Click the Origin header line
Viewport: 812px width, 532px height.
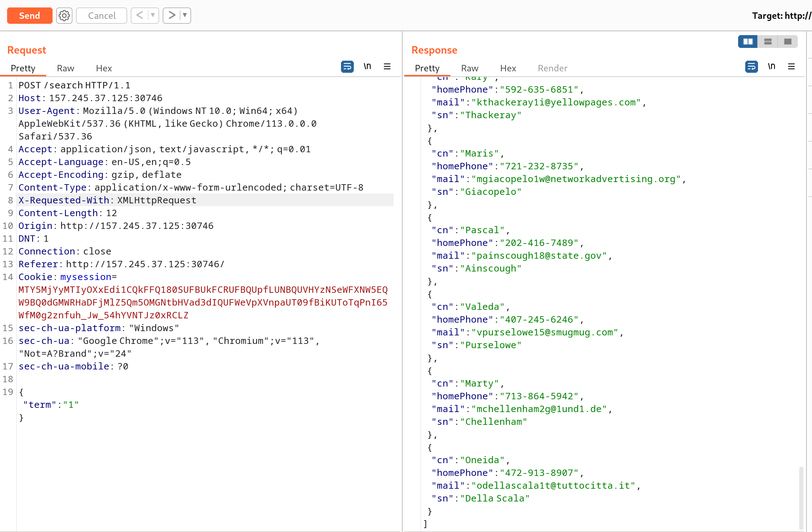(116, 226)
